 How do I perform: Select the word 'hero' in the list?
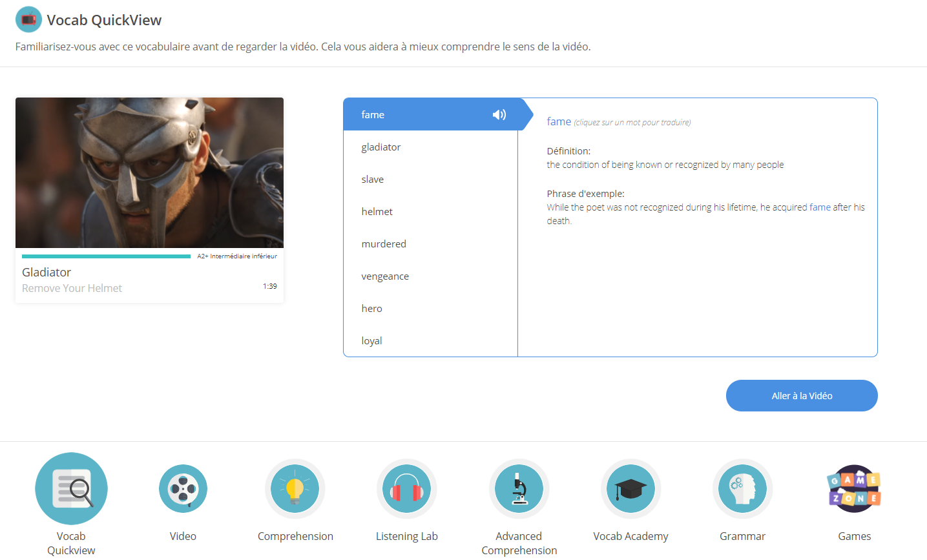pyautogui.click(x=430, y=308)
